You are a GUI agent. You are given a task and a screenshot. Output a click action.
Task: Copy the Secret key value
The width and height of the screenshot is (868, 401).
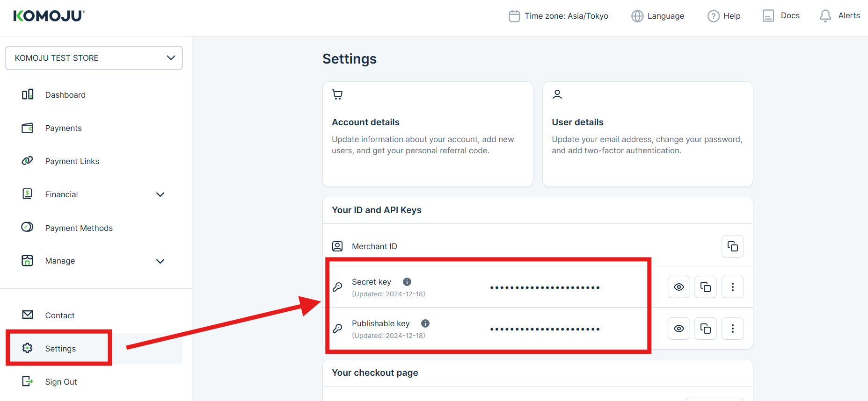(x=705, y=287)
